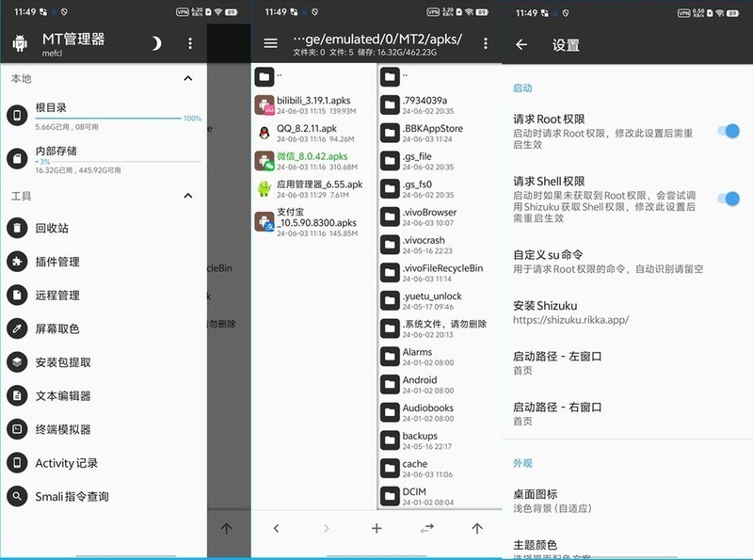The image size is (753, 560).
Task: Tap the plus icon to create new file
Action: [x=376, y=528]
